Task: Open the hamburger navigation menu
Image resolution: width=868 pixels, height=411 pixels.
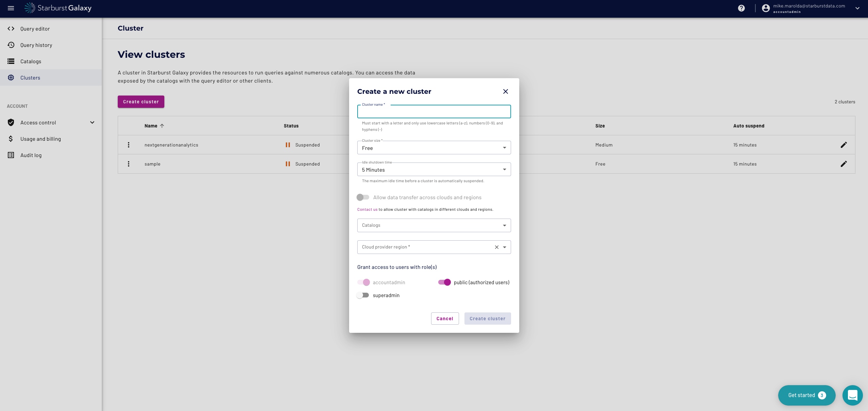Action: (x=11, y=8)
